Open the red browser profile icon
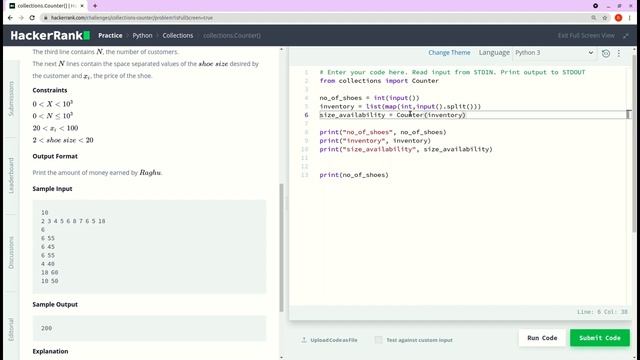Image resolution: width=640 pixels, height=360 pixels. point(618,18)
